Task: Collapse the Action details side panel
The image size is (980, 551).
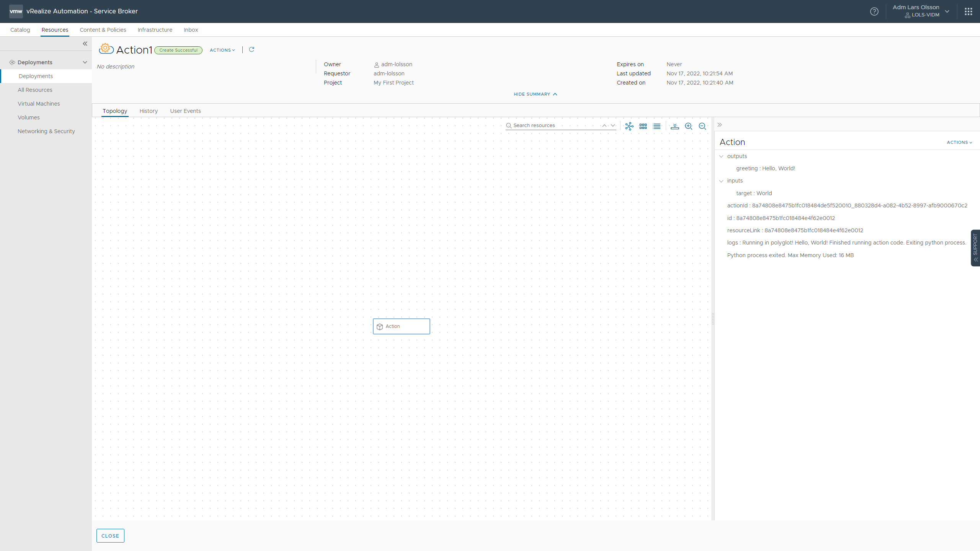Action: point(720,125)
